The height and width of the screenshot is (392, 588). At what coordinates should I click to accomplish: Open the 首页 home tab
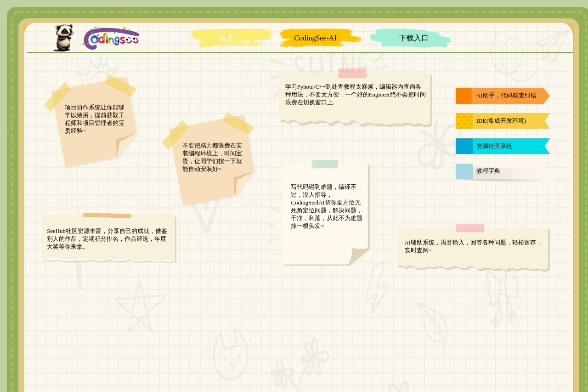point(226,38)
